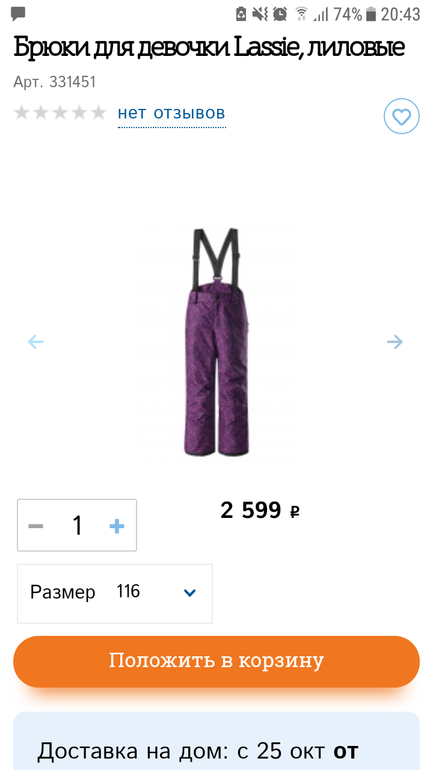
Task: Tap the alarm clock status icon
Action: click(280, 14)
